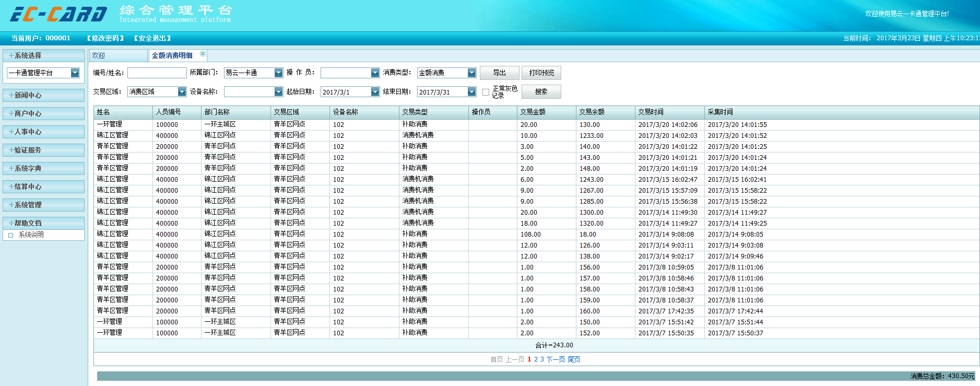Toggle the 正常灰色记录 checkbox
This screenshot has width=980, height=386.
(x=486, y=92)
